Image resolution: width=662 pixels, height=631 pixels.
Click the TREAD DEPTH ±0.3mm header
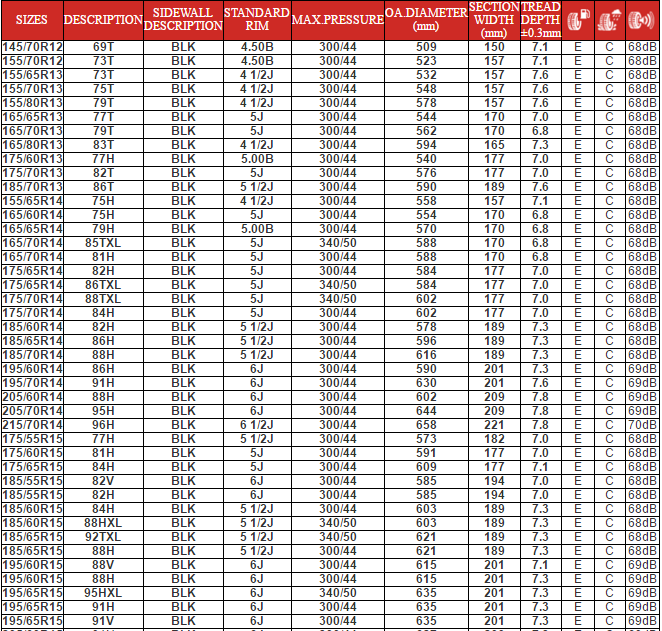point(541,20)
